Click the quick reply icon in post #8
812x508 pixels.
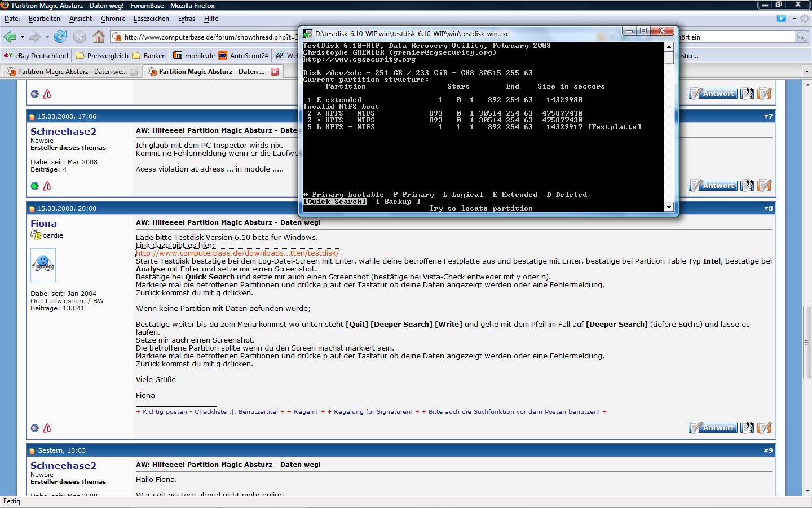point(765,428)
